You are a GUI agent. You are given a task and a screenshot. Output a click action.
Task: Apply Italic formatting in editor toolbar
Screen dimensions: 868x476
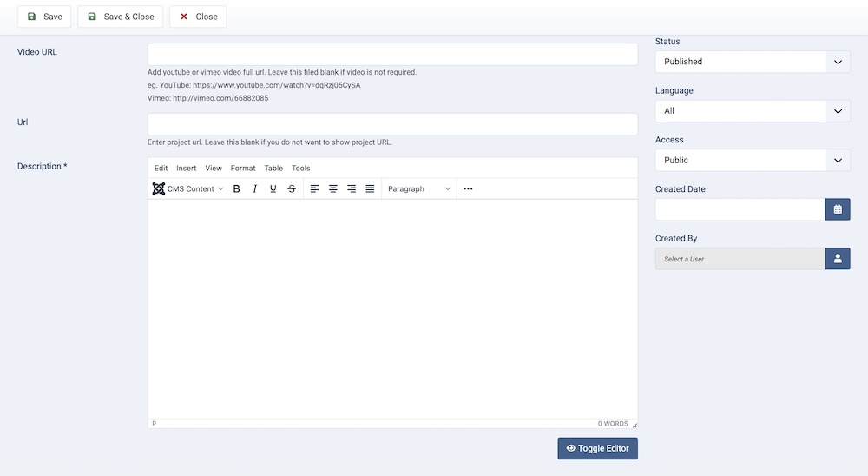click(x=254, y=188)
